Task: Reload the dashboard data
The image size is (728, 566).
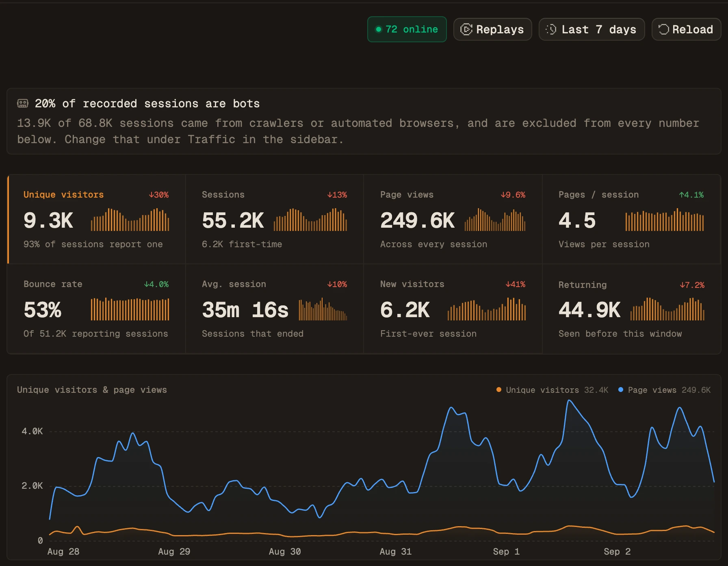Action: coord(686,29)
